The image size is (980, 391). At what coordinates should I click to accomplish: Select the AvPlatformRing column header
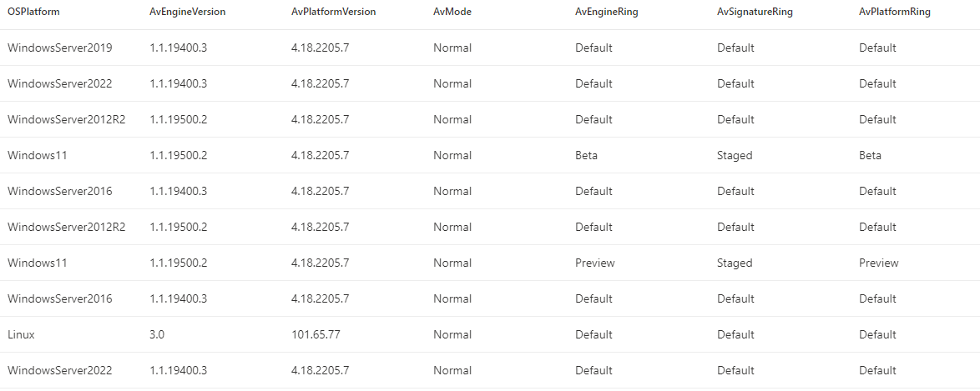point(894,13)
